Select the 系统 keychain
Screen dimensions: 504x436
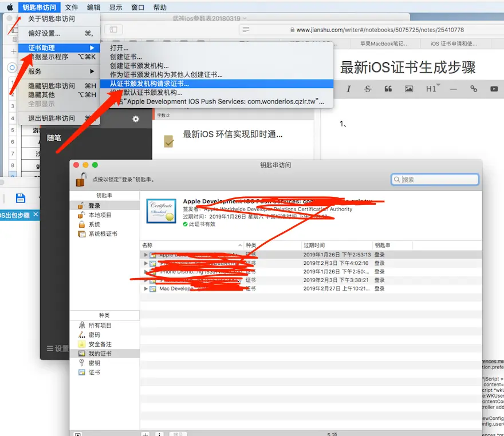click(105, 224)
